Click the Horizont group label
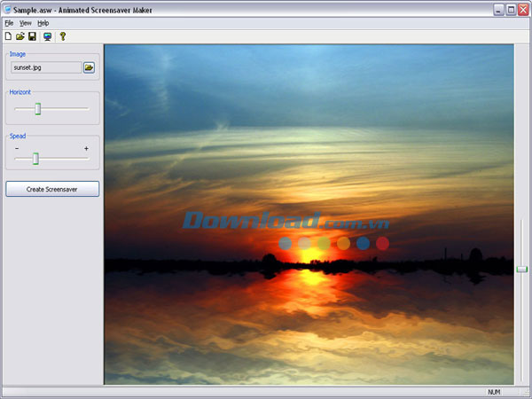This screenshot has width=532, height=399. click(20, 92)
